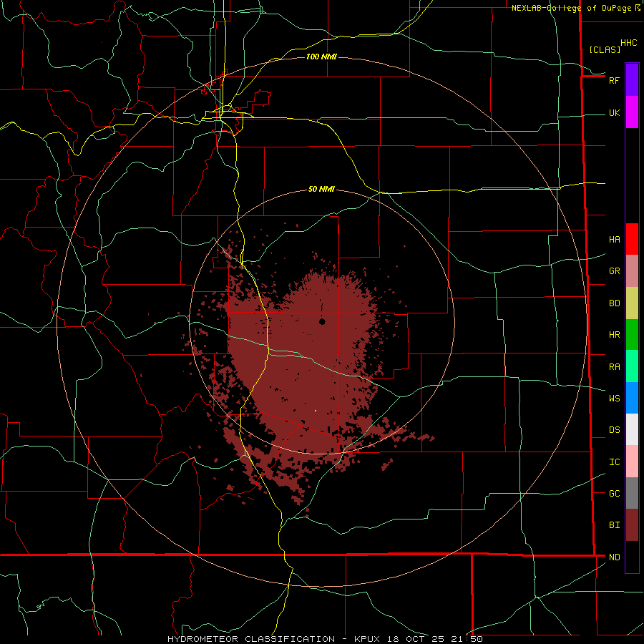This screenshot has width=644, height=644.
Task: Click the RA light-green legend swatch
Action: pos(632,366)
